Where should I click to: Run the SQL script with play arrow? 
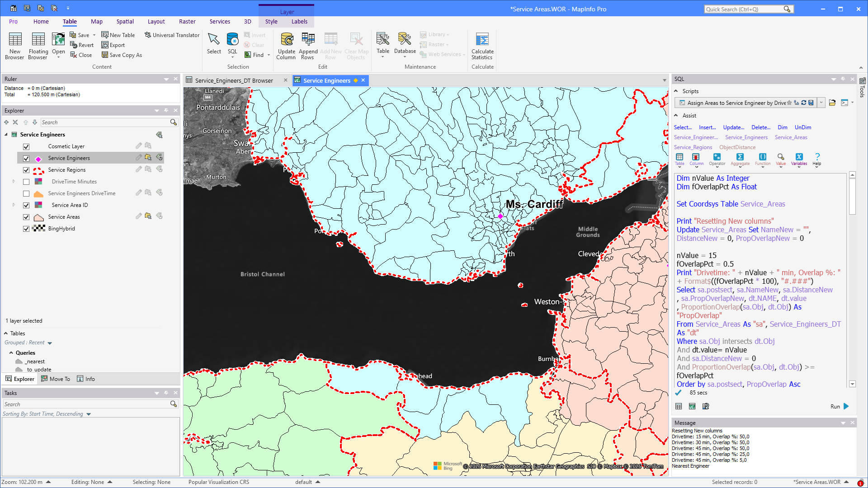846,406
